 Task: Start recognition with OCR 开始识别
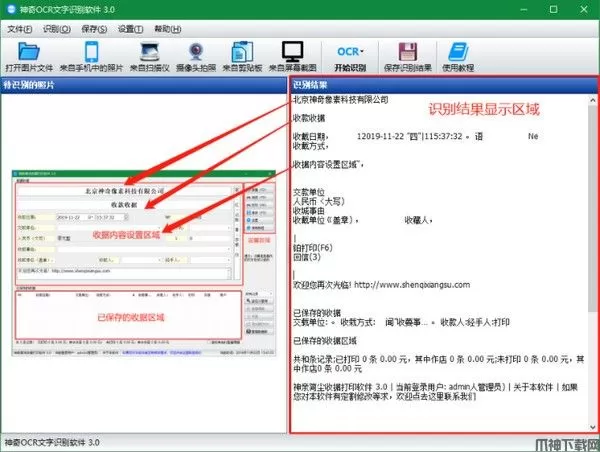(x=350, y=57)
